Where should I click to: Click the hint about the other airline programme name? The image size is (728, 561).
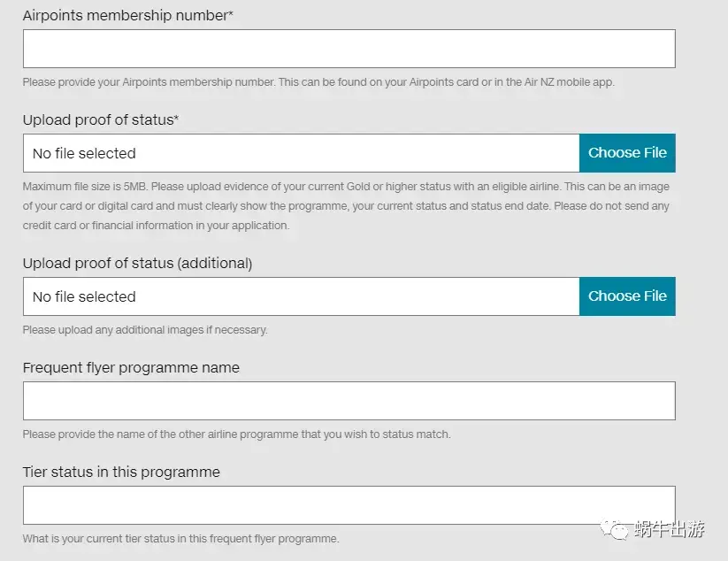pos(236,434)
